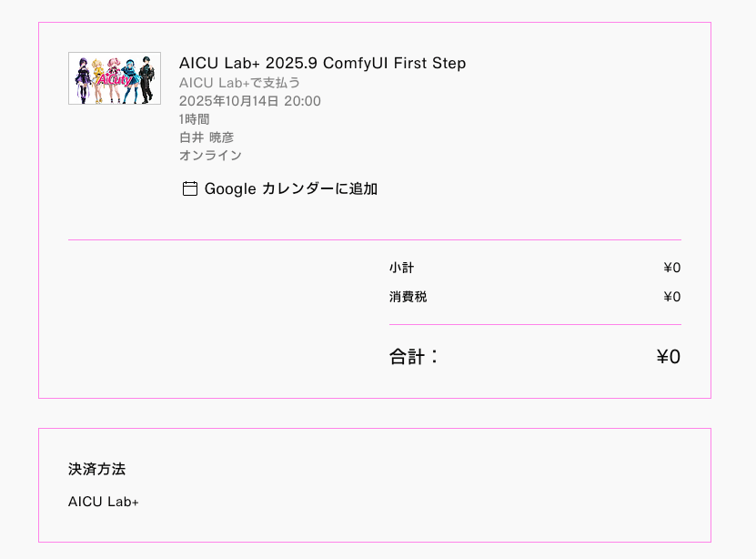Click the instructor name 白井 暁彦
The image size is (756, 559).
pos(207,137)
